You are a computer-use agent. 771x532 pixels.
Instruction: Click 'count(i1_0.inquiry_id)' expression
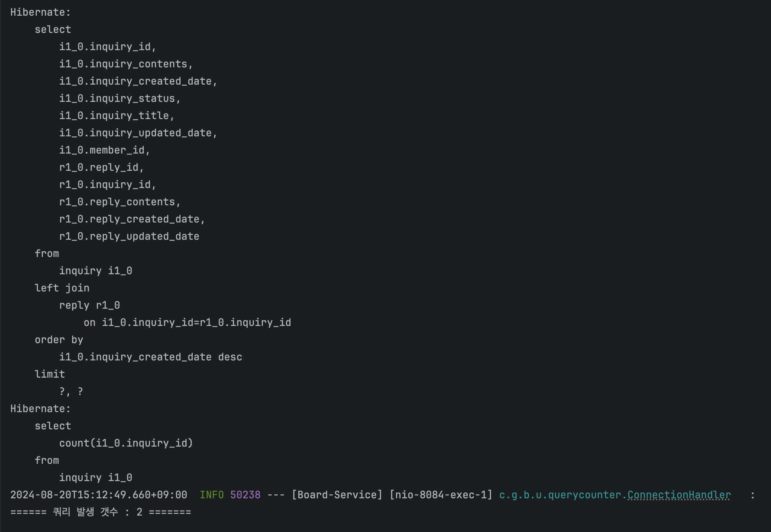click(126, 443)
